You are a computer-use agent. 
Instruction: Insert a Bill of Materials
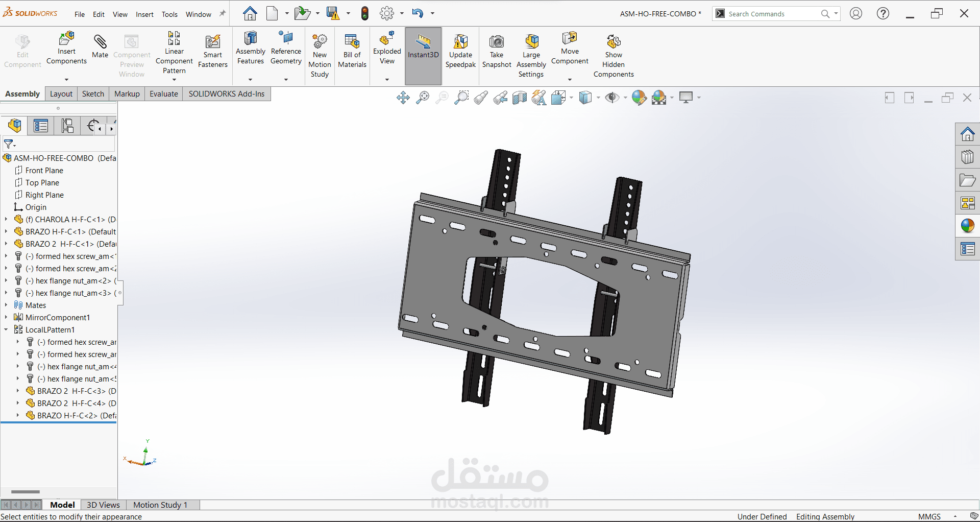pos(352,51)
